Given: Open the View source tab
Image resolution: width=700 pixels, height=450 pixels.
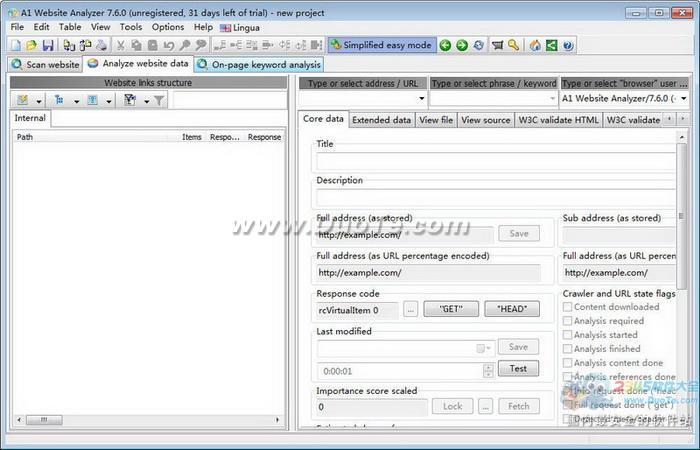Looking at the screenshot, I should (x=485, y=120).
